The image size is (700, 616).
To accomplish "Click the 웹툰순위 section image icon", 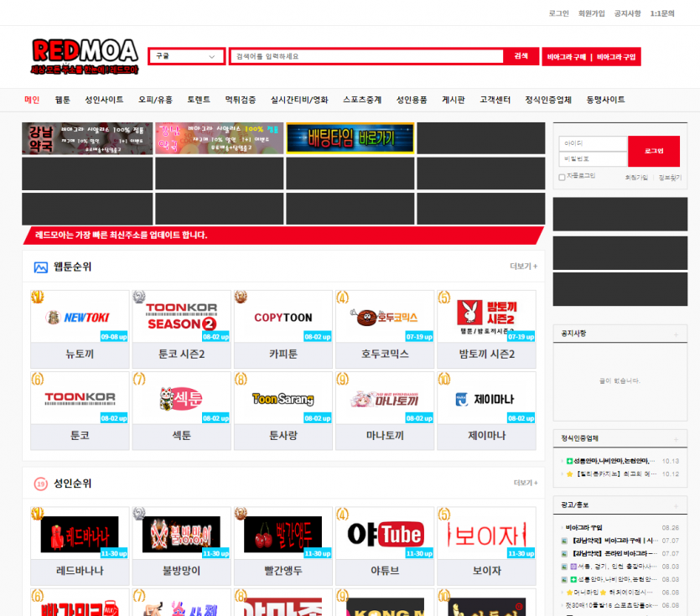I will point(41,267).
